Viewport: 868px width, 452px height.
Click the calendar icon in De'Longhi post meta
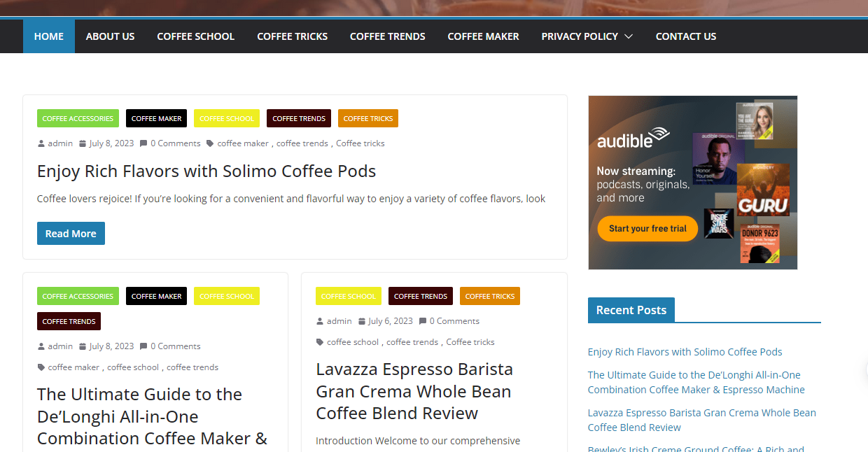click(x=83, y=346)
